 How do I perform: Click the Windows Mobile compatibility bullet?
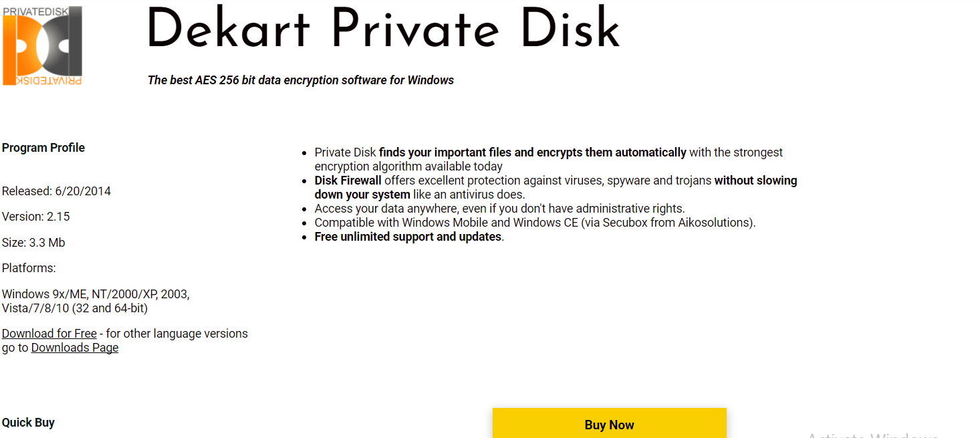pyautogui.click(x=535, y=222)
